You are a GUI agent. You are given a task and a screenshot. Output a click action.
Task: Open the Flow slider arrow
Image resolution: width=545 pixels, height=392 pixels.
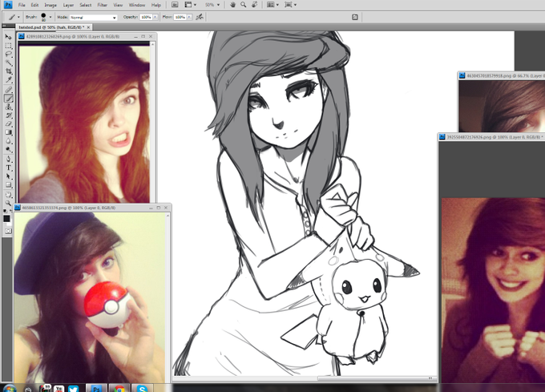(189, 17)
